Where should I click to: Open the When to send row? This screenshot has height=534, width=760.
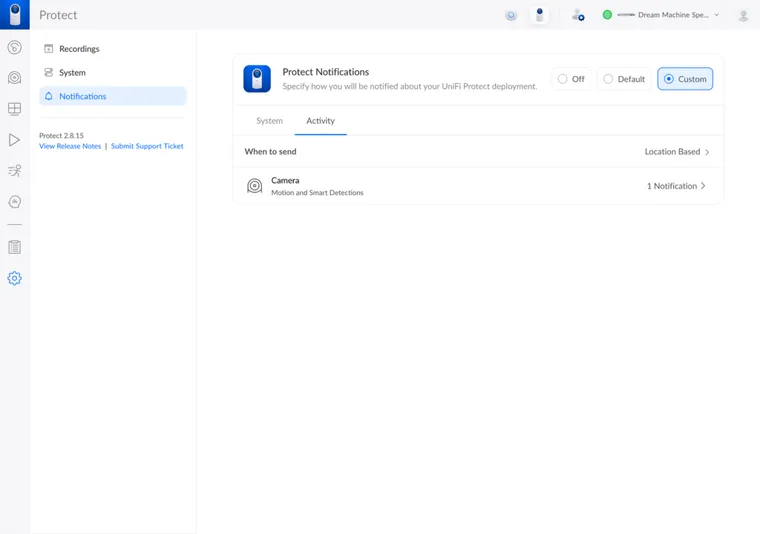coord(478,152)
